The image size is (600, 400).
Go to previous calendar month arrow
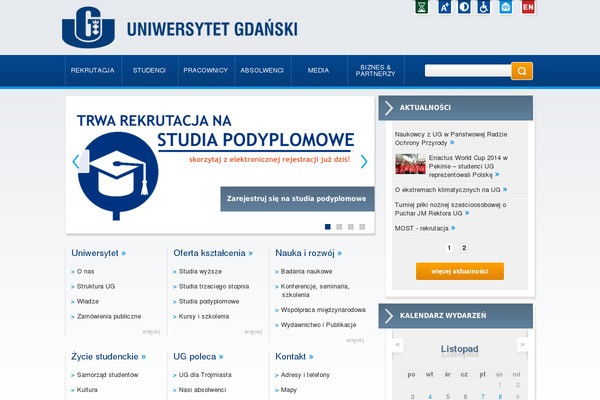click(x=397, y=344)
